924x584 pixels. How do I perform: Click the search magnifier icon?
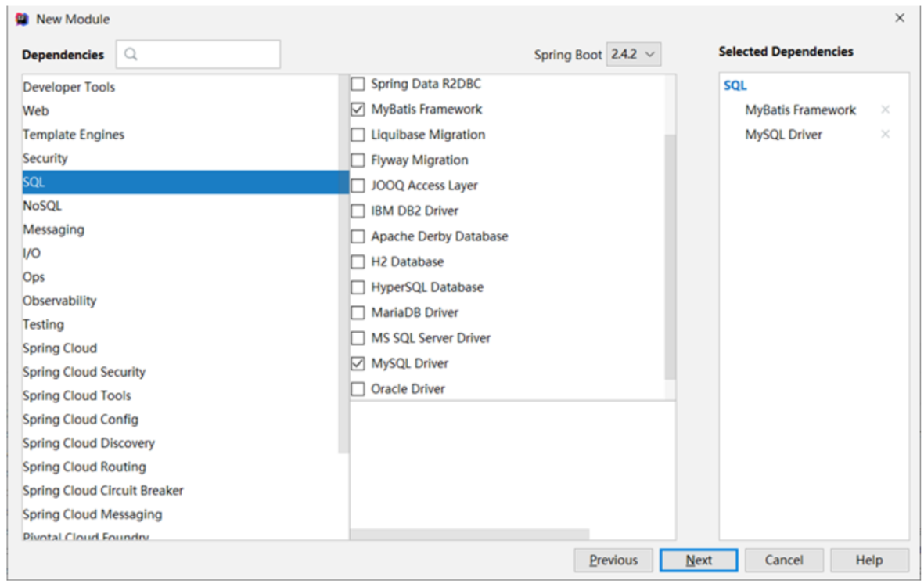coord(131,54)
